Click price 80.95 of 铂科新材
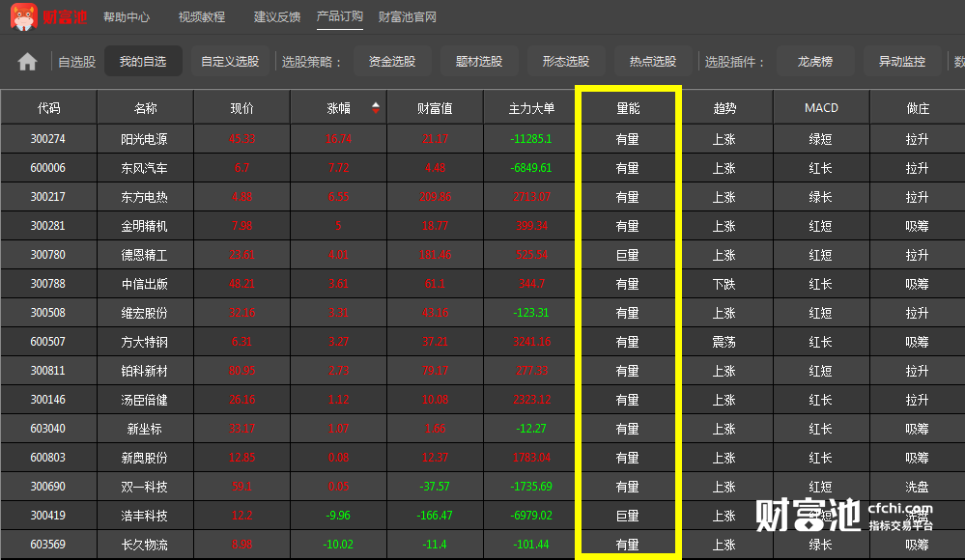 (x=241, y=371)
